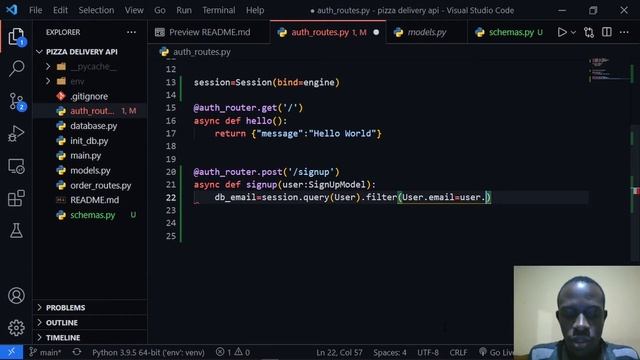Open the Search view icon
The image size is (640, 360).
pos(16,68)
